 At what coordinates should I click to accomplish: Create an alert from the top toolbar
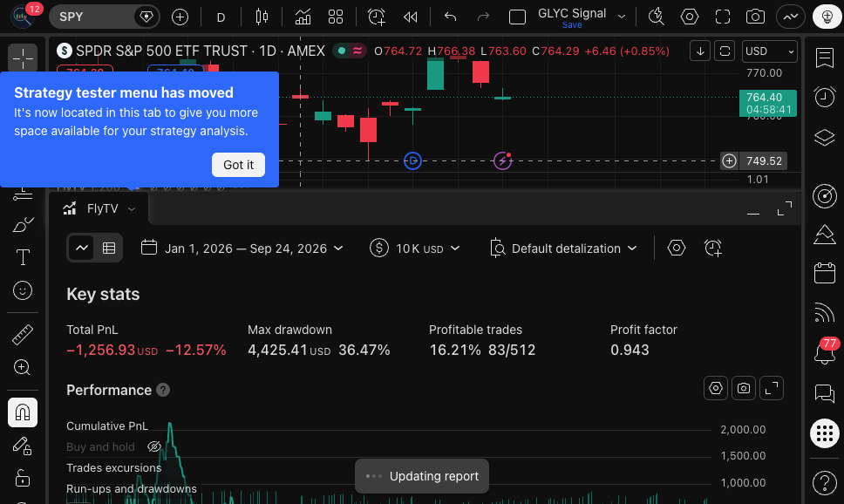[377, 17]
